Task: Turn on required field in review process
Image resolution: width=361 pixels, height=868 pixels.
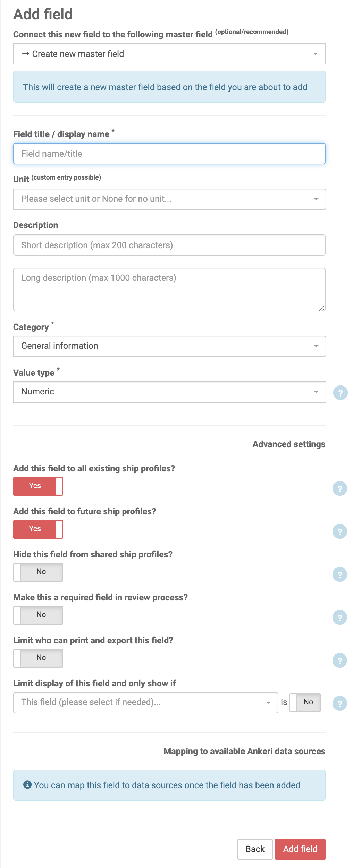Action: (x=38, y=615)
